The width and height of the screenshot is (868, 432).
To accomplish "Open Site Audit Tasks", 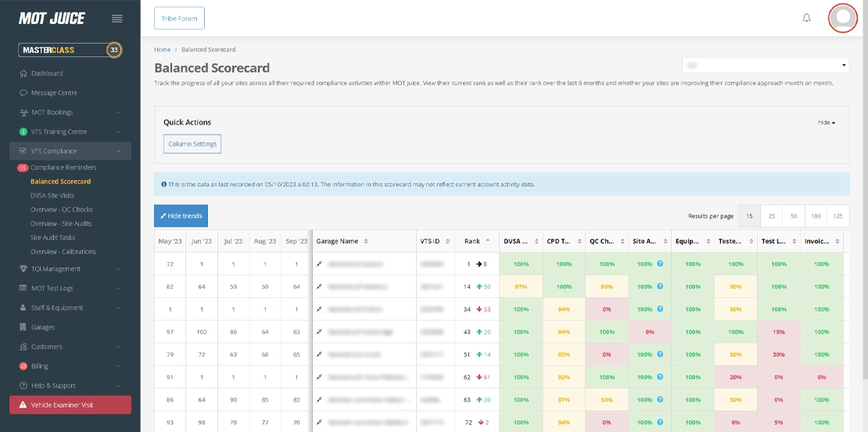I will pyautogui.click(x=52, y=237).
